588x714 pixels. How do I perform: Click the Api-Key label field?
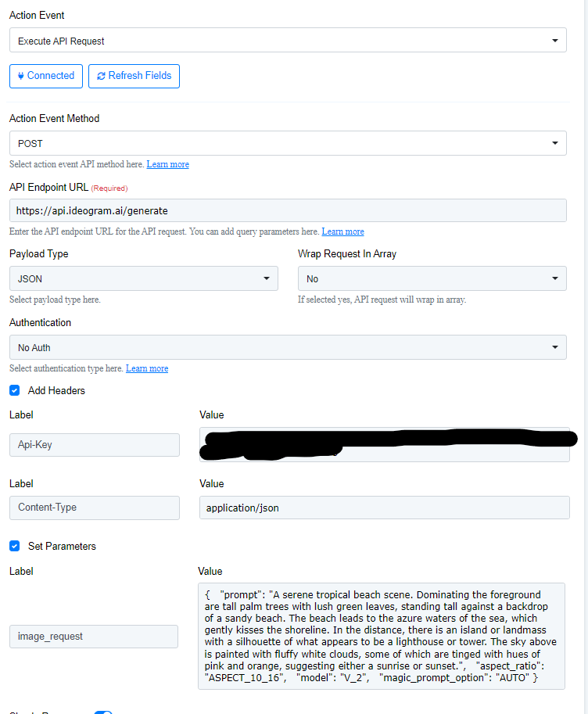coord(95,445)
